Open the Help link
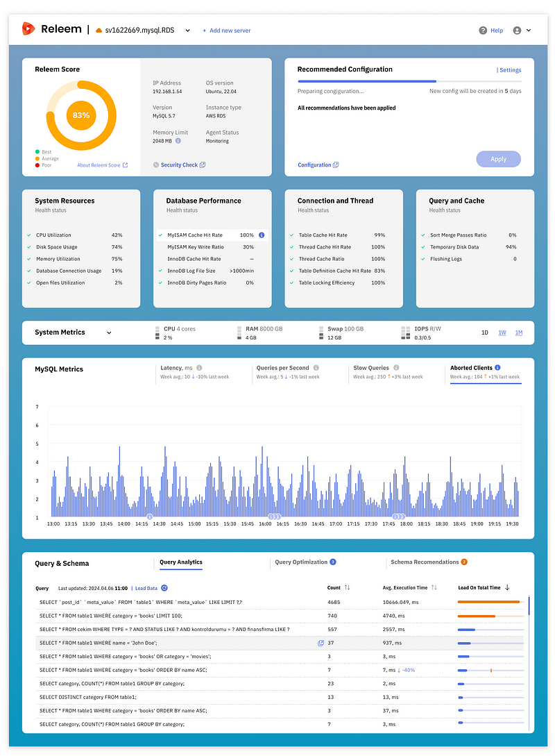The image size is (555, 756). (497, 31)
